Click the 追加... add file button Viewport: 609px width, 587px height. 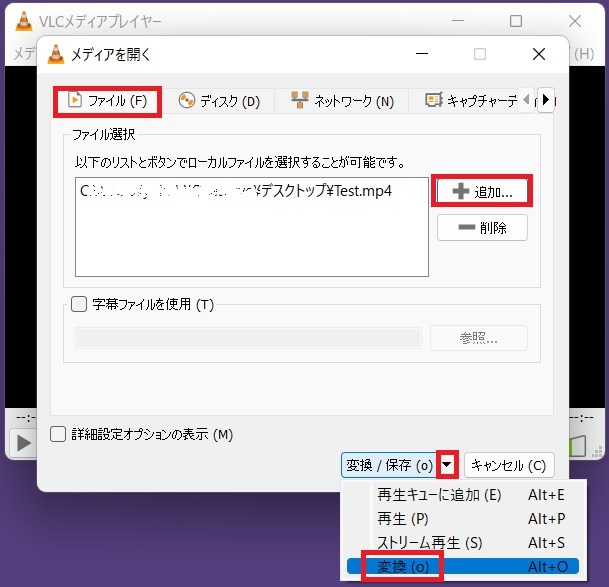(482, 191)
